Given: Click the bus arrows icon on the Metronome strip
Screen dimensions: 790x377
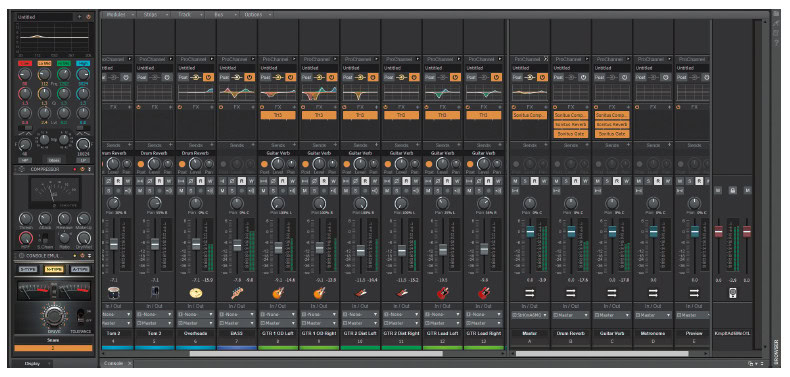Looking at the screenshot, I should click(x=653, y=292).
